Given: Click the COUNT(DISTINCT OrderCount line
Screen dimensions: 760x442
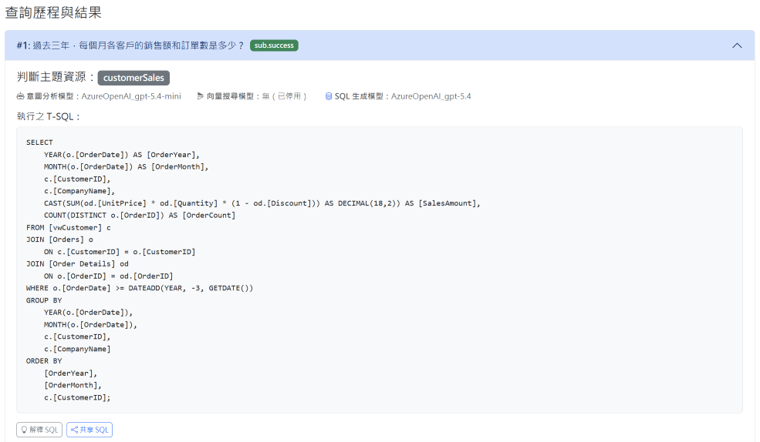Looking at the screenshot, I should click(140, 215).
